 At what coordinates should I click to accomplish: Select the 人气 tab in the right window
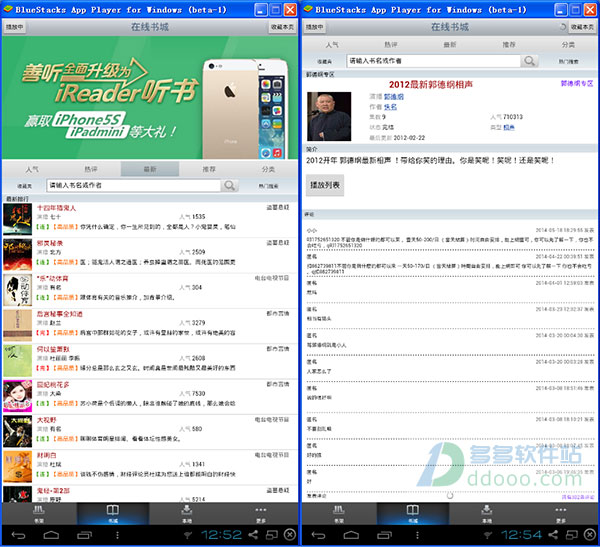[x=332, y=45]
